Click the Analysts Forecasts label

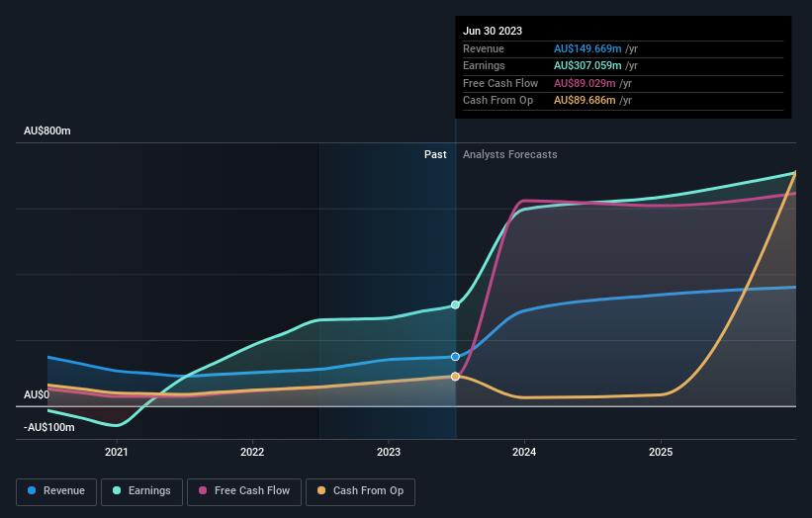point(510,154)
